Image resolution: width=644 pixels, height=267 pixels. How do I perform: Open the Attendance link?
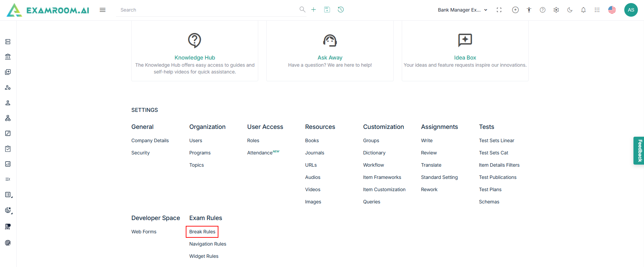(x=260, y=153)
